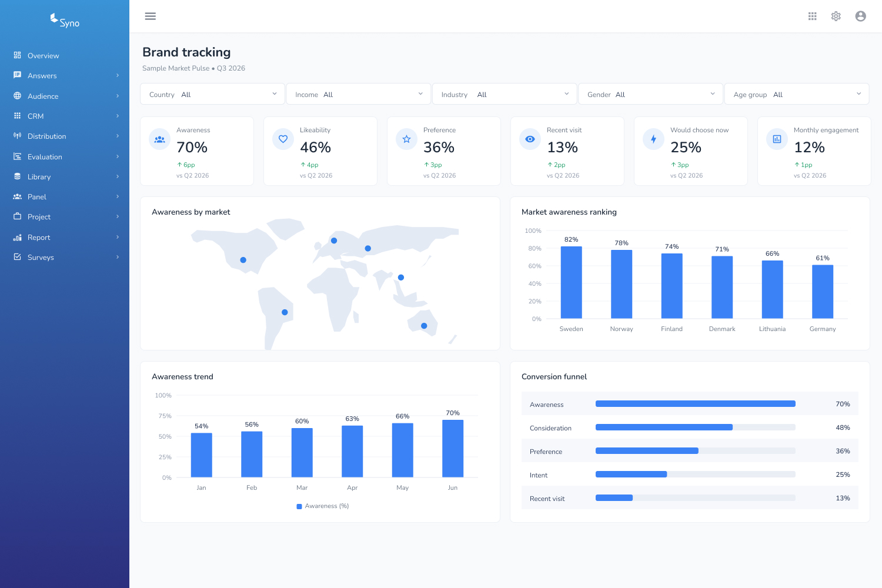Screen dimensions: 882x588
Task: Open the Income filter dropdown
Action: [x=358, y=94]
